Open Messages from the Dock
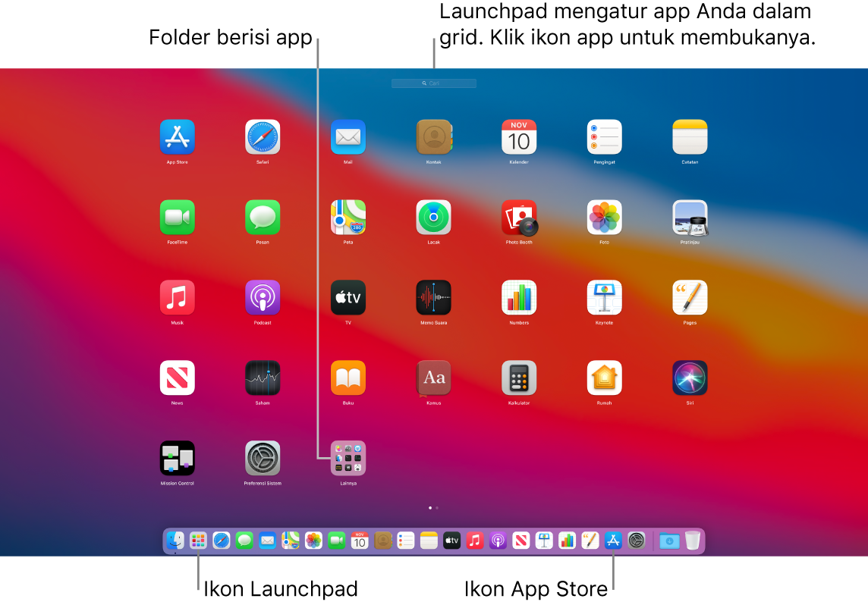This screenshot has width=868, height=605. (x=244, y=541)
